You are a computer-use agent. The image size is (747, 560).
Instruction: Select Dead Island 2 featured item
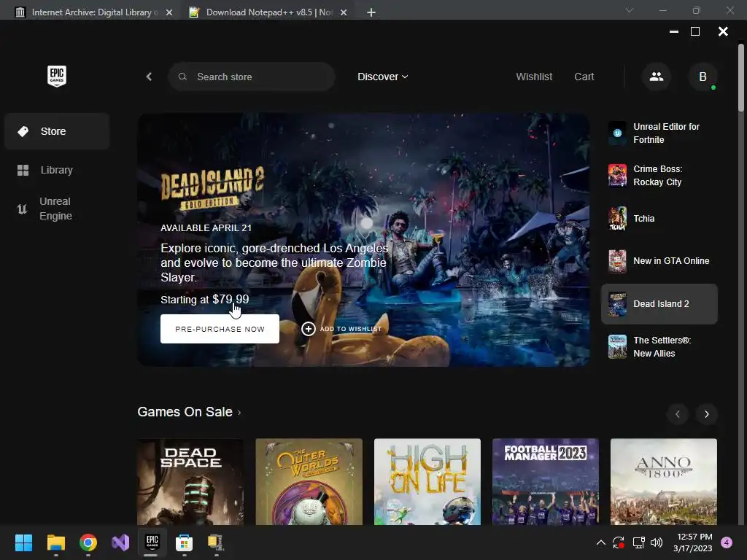(x=659, y=304)
